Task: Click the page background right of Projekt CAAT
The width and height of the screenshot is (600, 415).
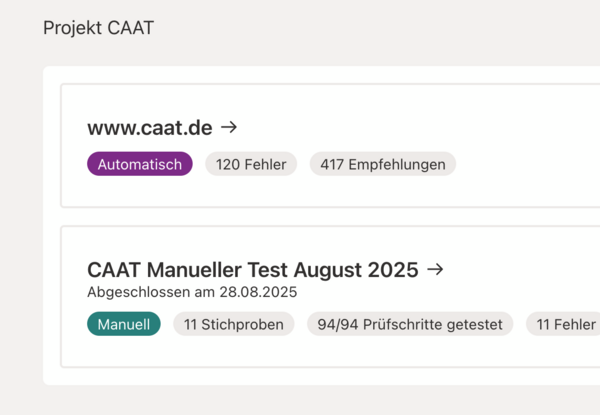Action: (x=400, y=28)
